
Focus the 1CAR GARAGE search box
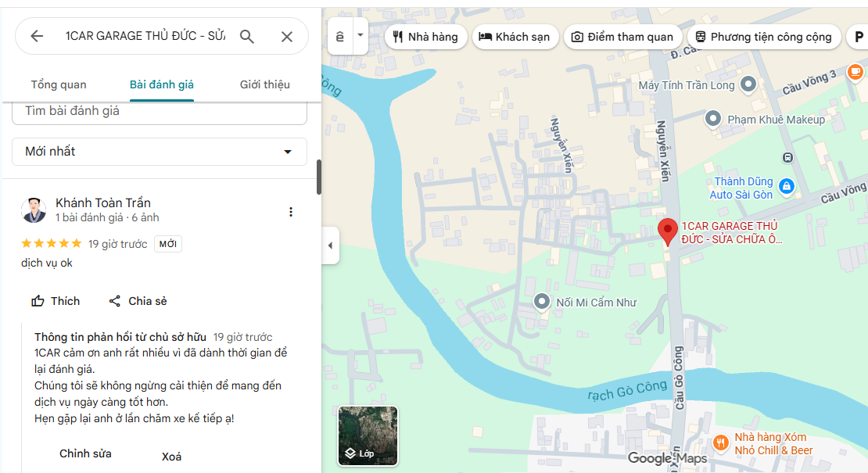coord(145,36)
